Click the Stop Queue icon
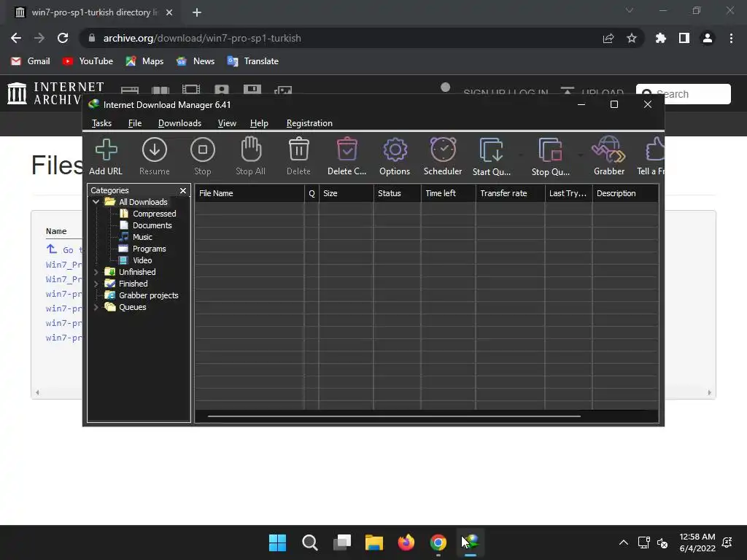Viewport: 747px width, 560px height. [x=550, y=156]
